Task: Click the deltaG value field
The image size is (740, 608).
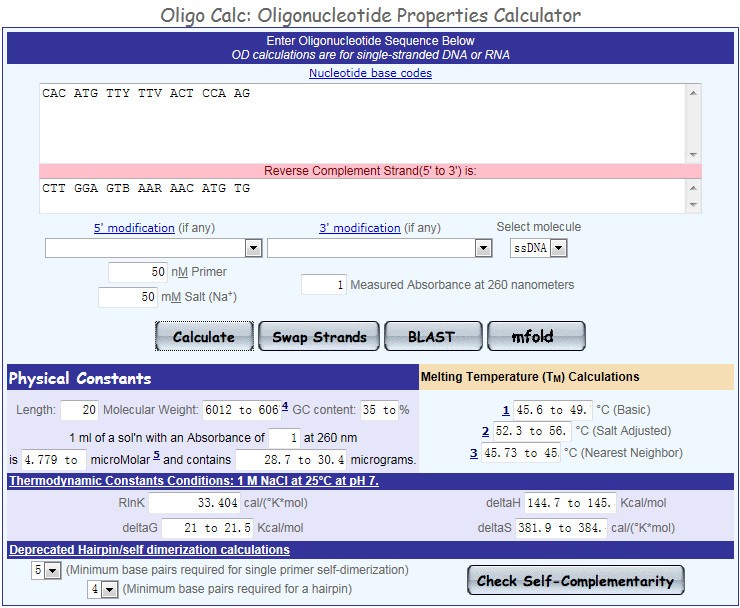Action: (x=207, y=528)
